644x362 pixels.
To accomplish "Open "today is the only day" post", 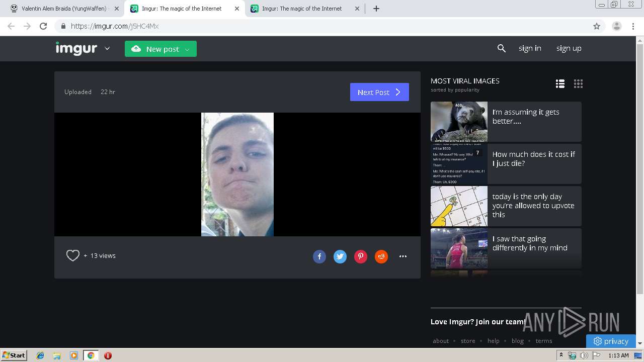I will (506, 206).
